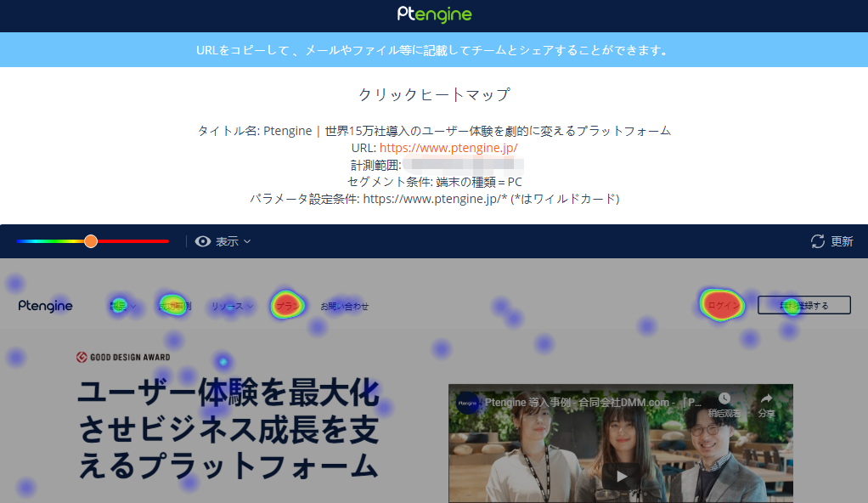Open the お問い合わせ navigation link
Image resolution: width=868 pixels, height=503 pixels.
coord(344,307)
